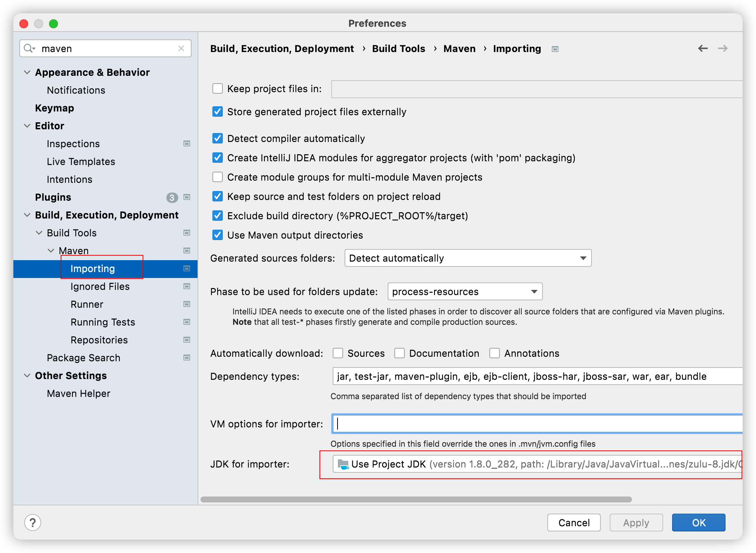Viewport: 756px width, 553px height.
Task: Click project-level icon next to Importing breadcrumb
Action: (555, 49)
